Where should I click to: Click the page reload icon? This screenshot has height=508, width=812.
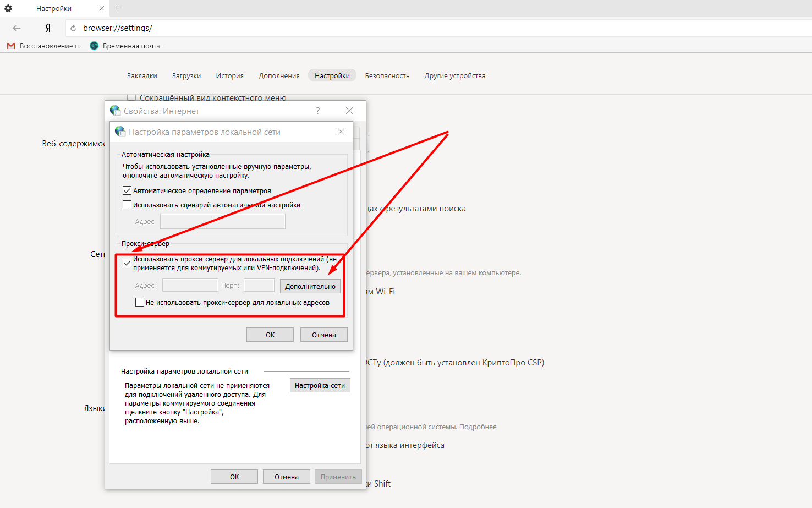point(73,28)
